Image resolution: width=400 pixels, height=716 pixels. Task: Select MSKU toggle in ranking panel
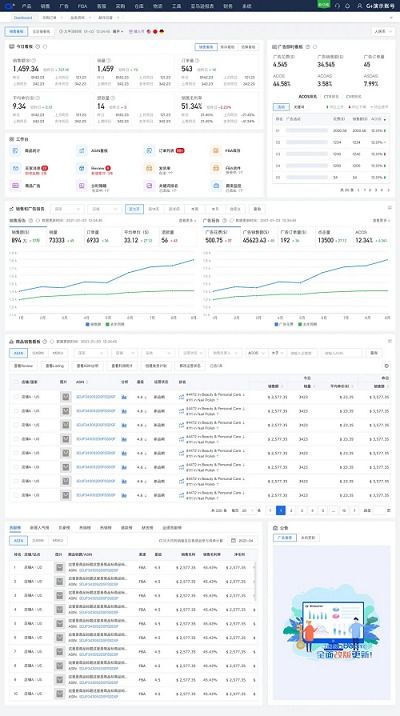(58, 540)
